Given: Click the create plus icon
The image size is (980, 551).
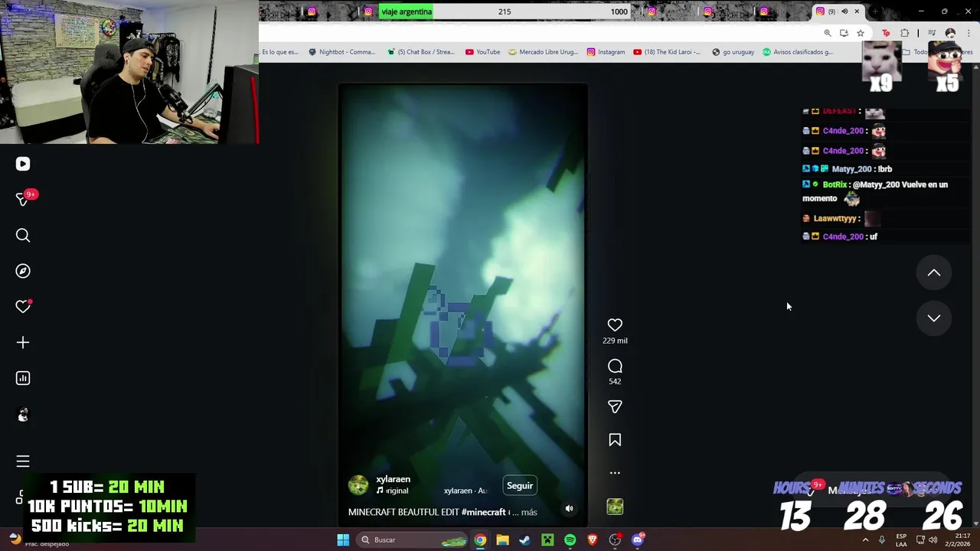Looking at the screenshot, I should tap(23, 342).
